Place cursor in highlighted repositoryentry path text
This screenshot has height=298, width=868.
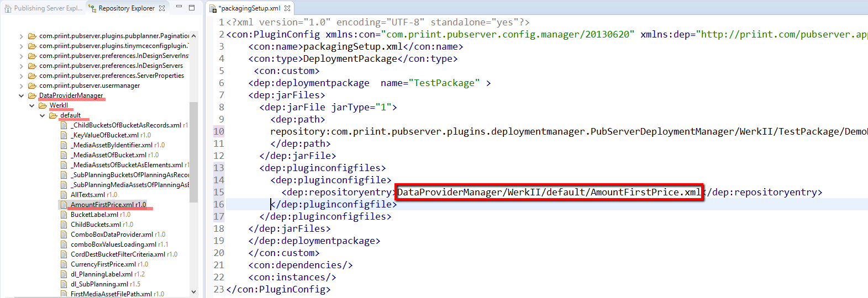coord(548,192)
